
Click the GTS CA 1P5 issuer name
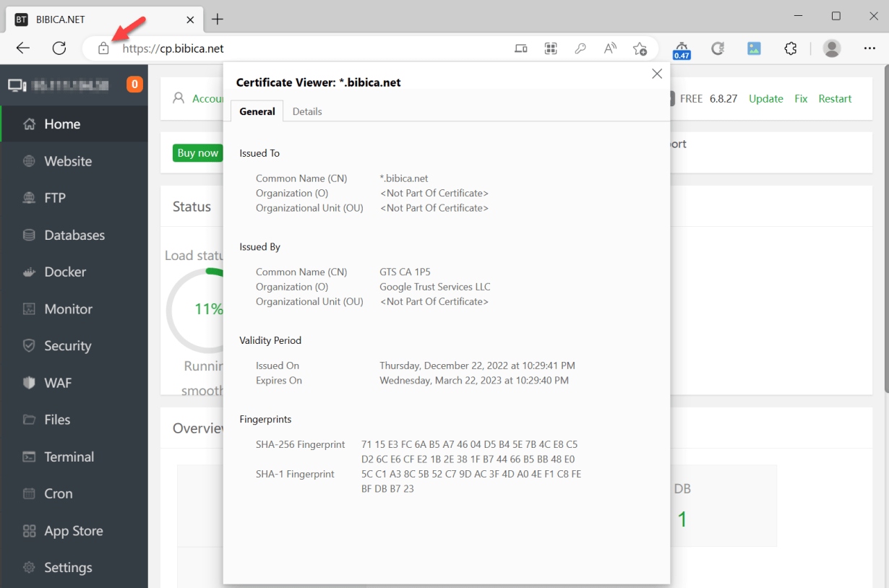(x=405, y=272)
